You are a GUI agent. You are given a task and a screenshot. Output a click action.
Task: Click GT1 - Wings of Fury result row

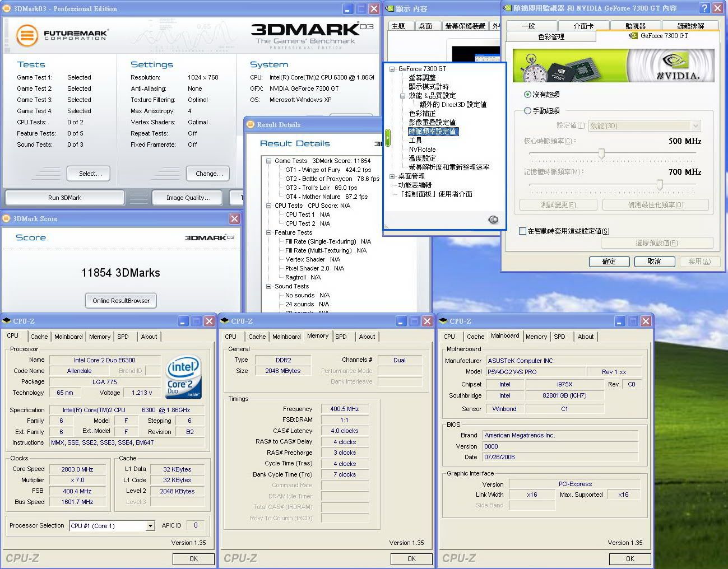pyautogui.click(x=328, y=170)
